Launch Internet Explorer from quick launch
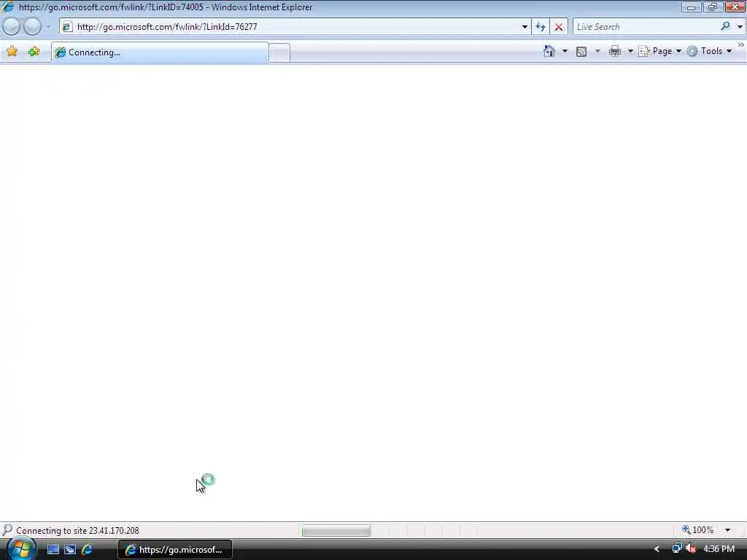 point(88,550)
